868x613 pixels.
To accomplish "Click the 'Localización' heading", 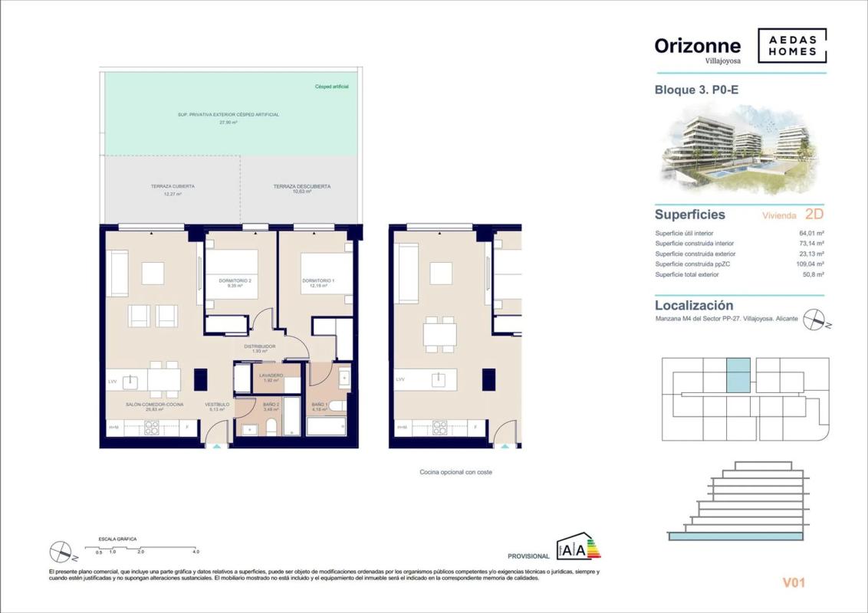I will [x=694, y=306].
